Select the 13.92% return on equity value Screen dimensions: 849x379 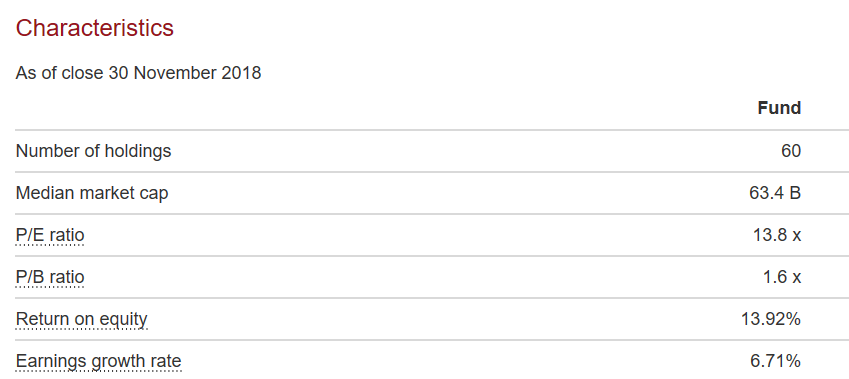click(771, 319)
